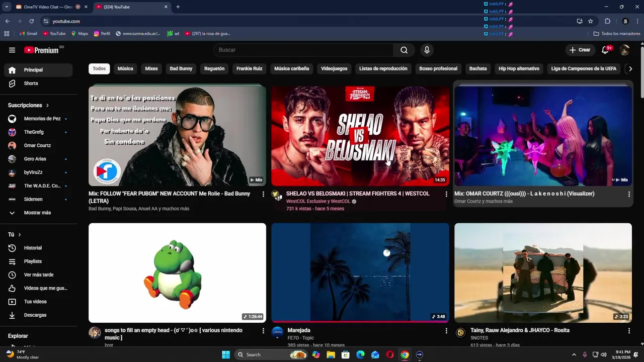Select the Música filter chip
The image size is (644, 362).
(x=125, y=69)
